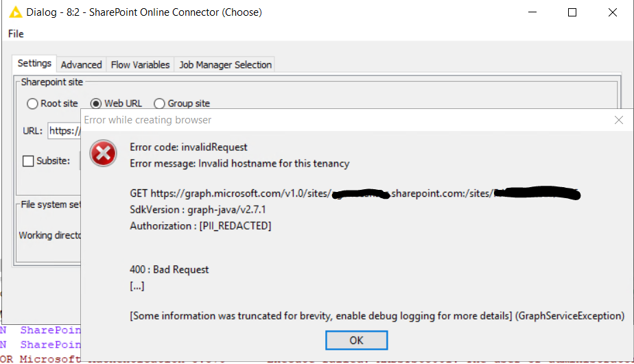Maximize the SharePoint Online Connector dialog
This screenshot has width=634, height=364.
coord(572,12)
